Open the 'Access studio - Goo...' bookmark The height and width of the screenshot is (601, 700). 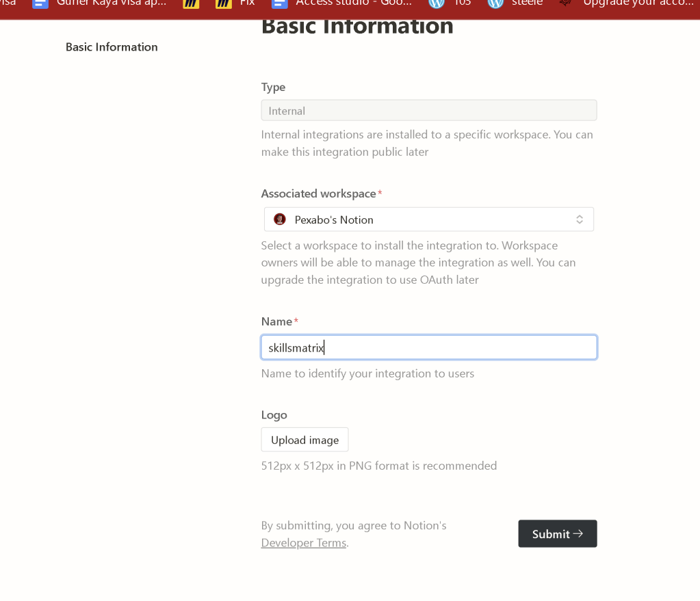[341, 3]
